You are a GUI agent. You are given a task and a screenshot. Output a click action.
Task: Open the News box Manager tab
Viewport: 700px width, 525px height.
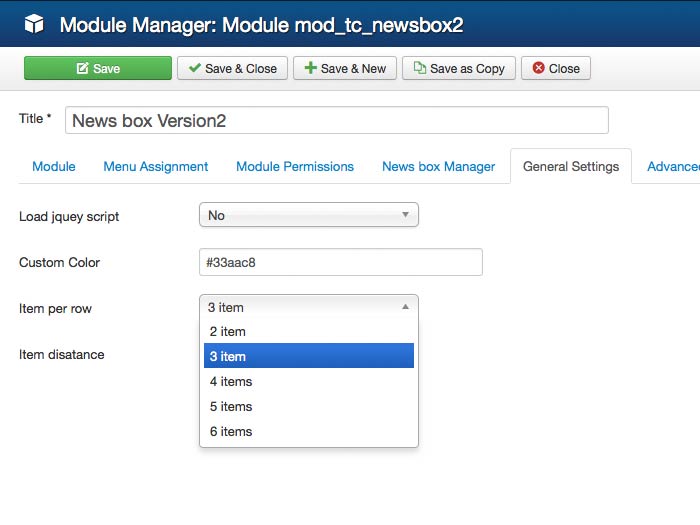coord(438,166)
